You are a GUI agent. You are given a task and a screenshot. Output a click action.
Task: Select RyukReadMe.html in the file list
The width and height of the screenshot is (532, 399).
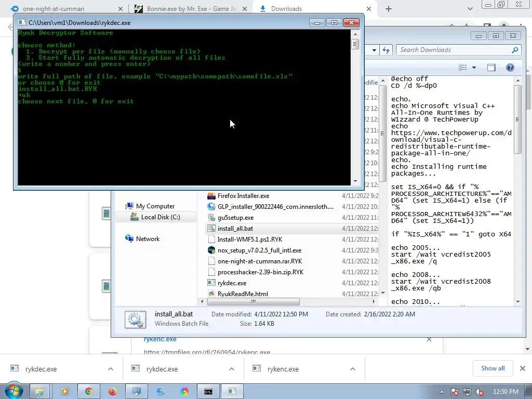coord(243,294)
